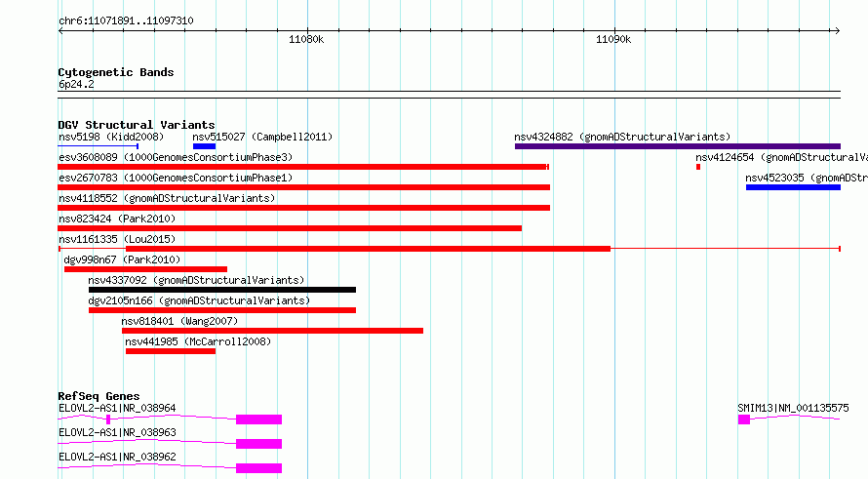Click the magenta SMIM13 exon block

pos(744,419)
